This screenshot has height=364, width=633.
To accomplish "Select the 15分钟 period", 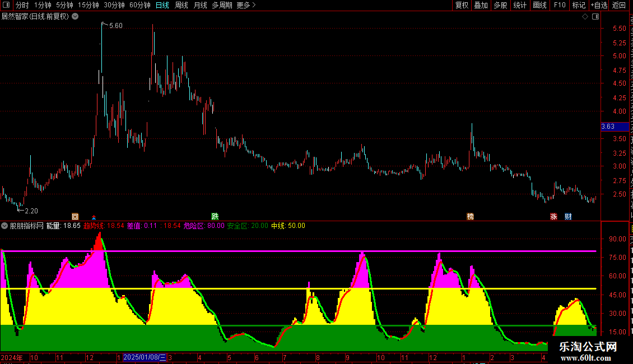I will pos(88,5).
